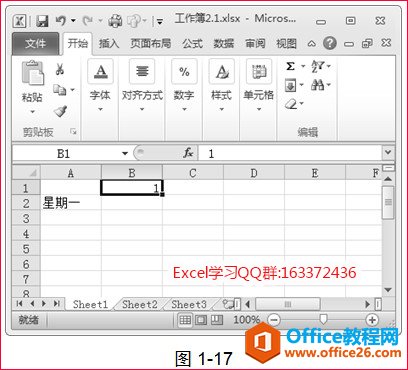The image size is (408, 370).
Task: Click the Save icon in quick access toolbar
Action: (42, 21)
